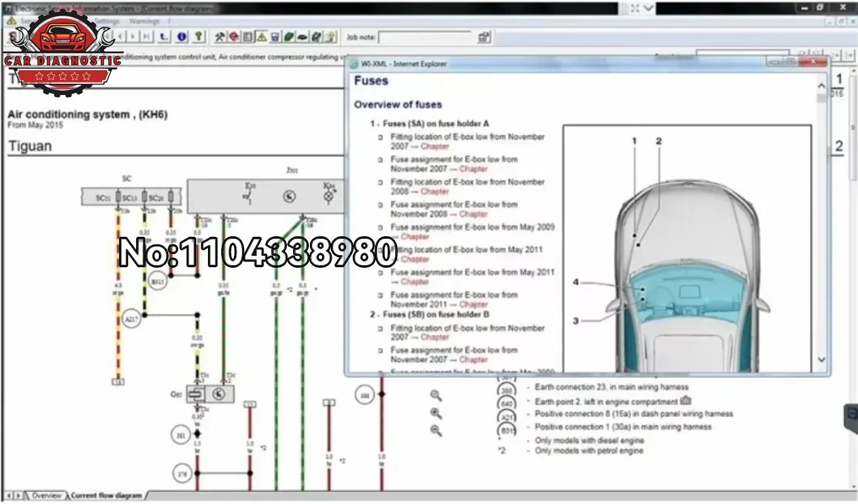Open the Warnings menu
The height and width of the screenshot is (504, 858).
click(x=144, y=21)
